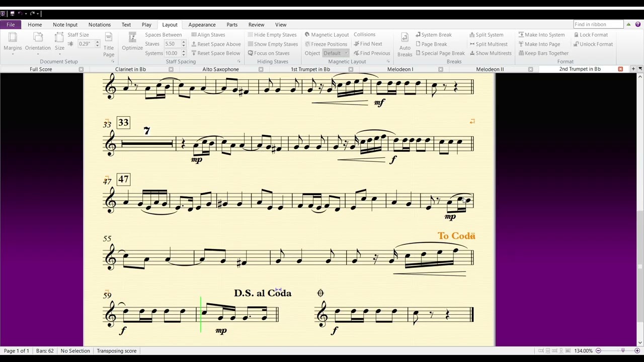Open the Undo history dropdown arrow
The width and height of the screenshot is (644, 362).
(25, 14)
